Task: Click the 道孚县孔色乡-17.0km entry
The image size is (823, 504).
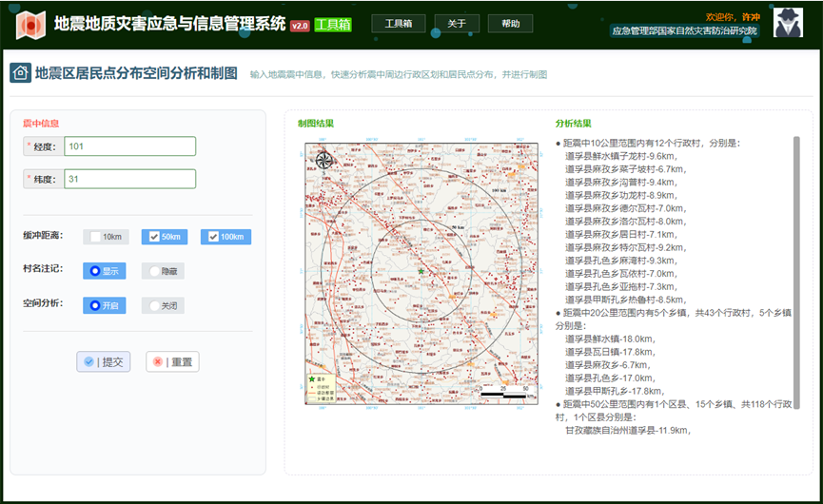Action: click(610, 378)
